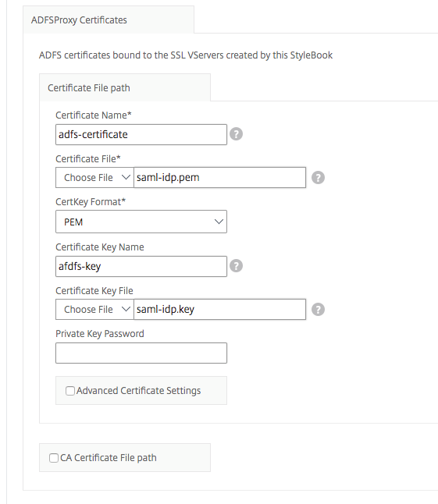The width and height of the screenshot is (438, 504).
Task: Click the chevron in Certificate File chooser
Action: (126, 177)
